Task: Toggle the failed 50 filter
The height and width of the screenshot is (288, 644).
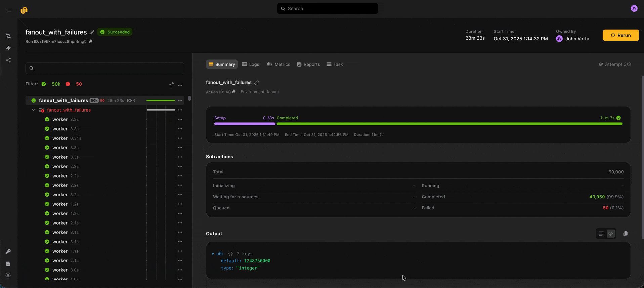Action: click(x=74, y=84)
